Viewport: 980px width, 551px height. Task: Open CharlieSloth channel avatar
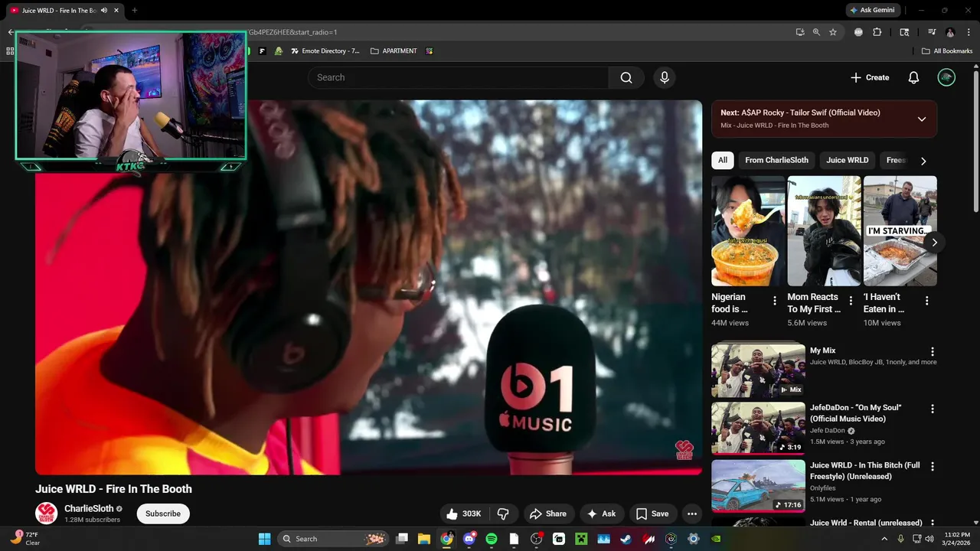click(x=47, y=514)
